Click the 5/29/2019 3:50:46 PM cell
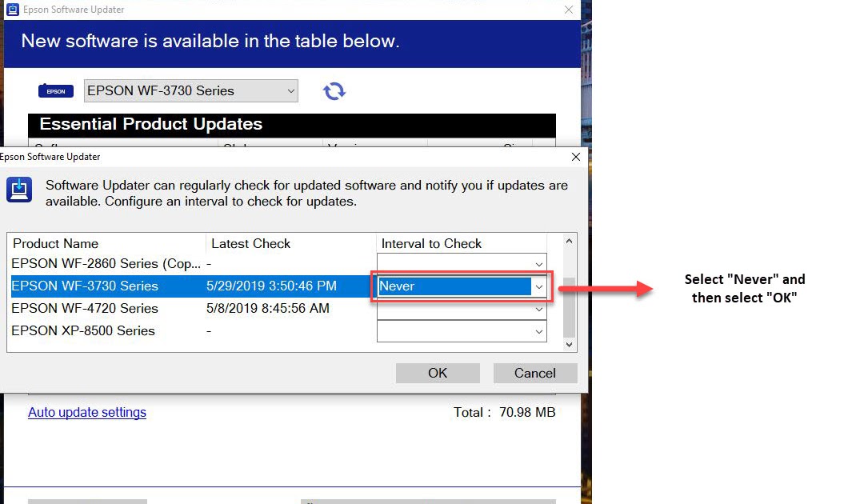The width and height of the screenshot is (844, 504). 271,286
